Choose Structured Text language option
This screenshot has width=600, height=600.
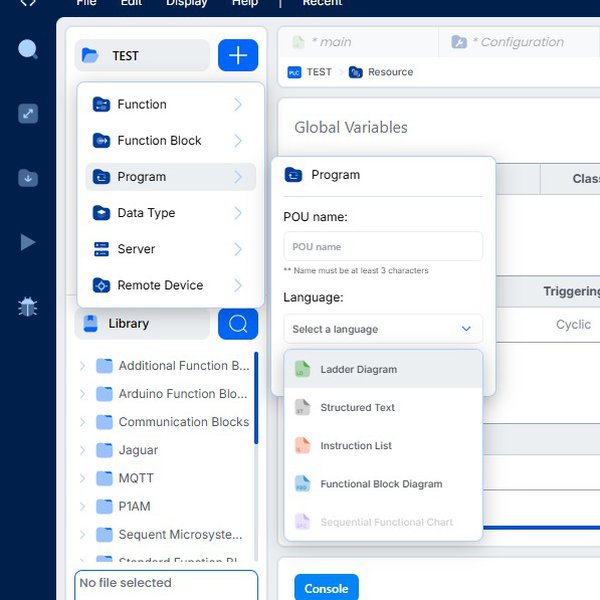pyautogui.click(x=383, y=408)
